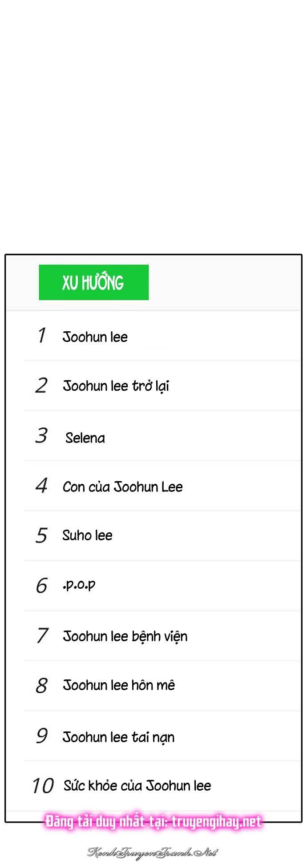Viewport: 307px width, 868px height.
Task: Click rank number 10 in trending list
Action: (43, 786)
